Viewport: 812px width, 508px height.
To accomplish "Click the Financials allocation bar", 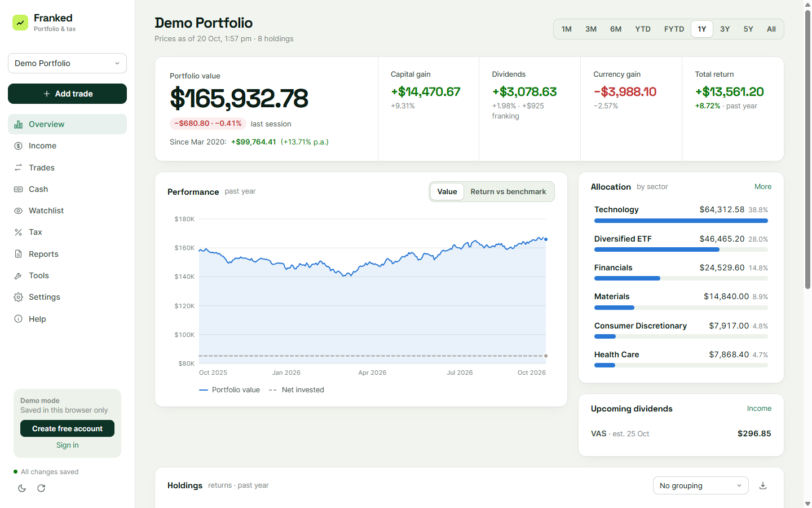I will [x=681, y=278].
